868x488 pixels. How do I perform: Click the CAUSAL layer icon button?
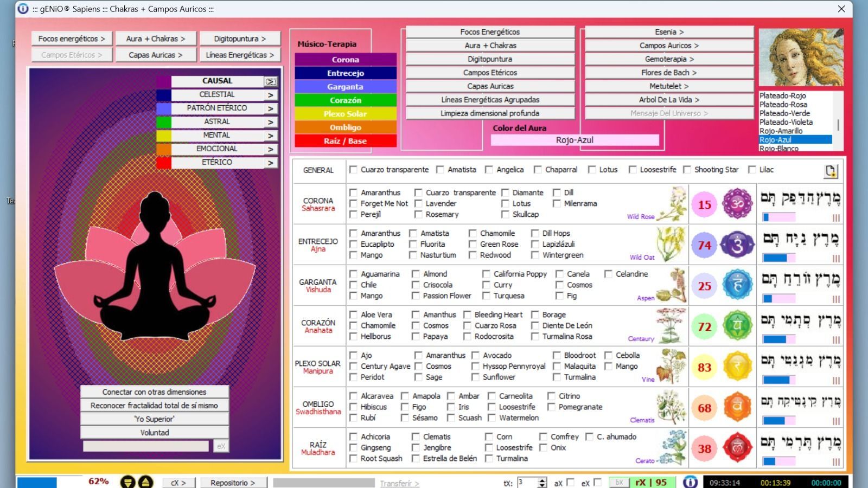pos(271,81)
